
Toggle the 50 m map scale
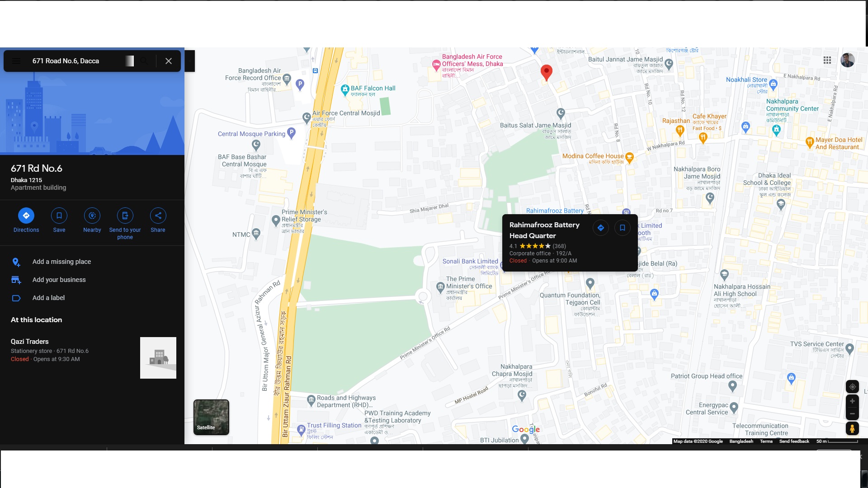(x=837, y=441)
